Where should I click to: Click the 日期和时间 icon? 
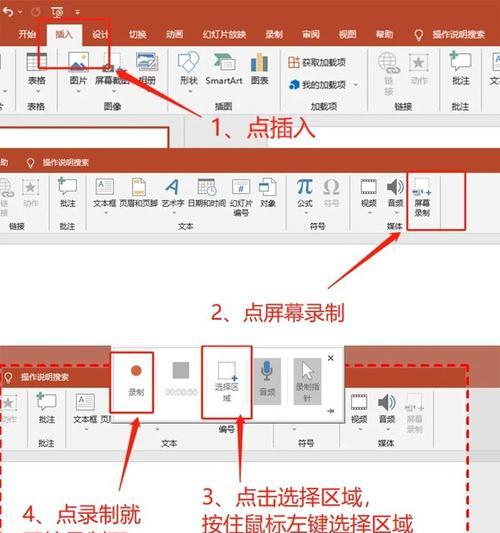[207, 187]
